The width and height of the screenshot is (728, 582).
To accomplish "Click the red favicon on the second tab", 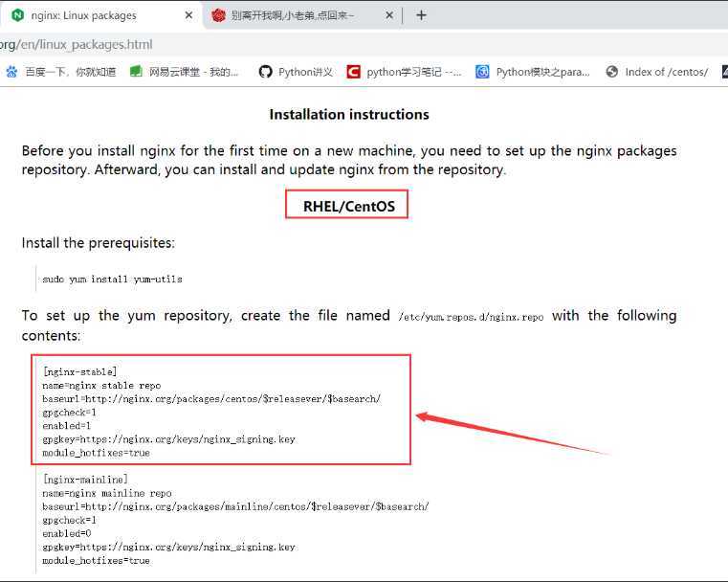I will click(x=218, y=15).
